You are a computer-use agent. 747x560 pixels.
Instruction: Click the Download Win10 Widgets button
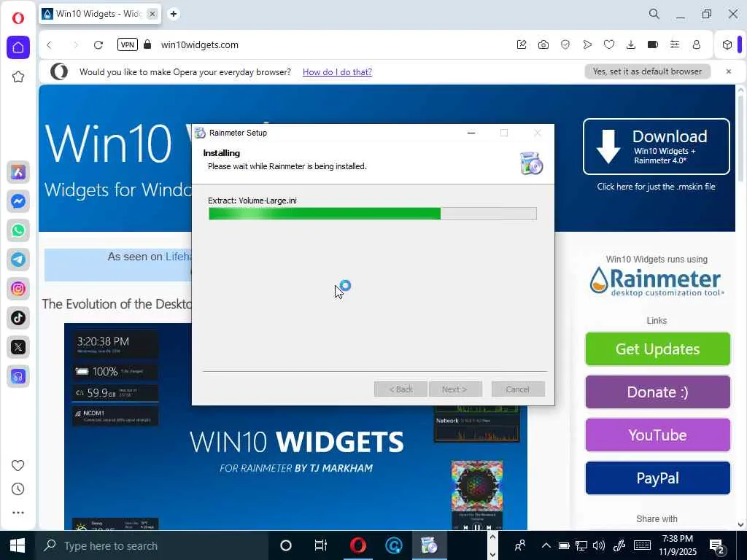657,147
